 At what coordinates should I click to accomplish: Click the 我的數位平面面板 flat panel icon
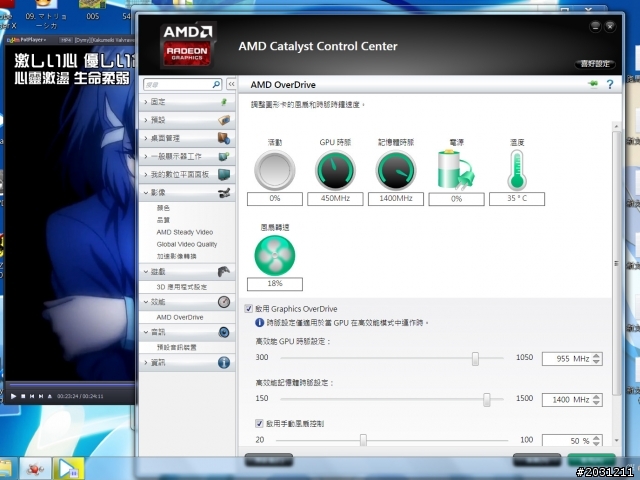coord(224,174)
